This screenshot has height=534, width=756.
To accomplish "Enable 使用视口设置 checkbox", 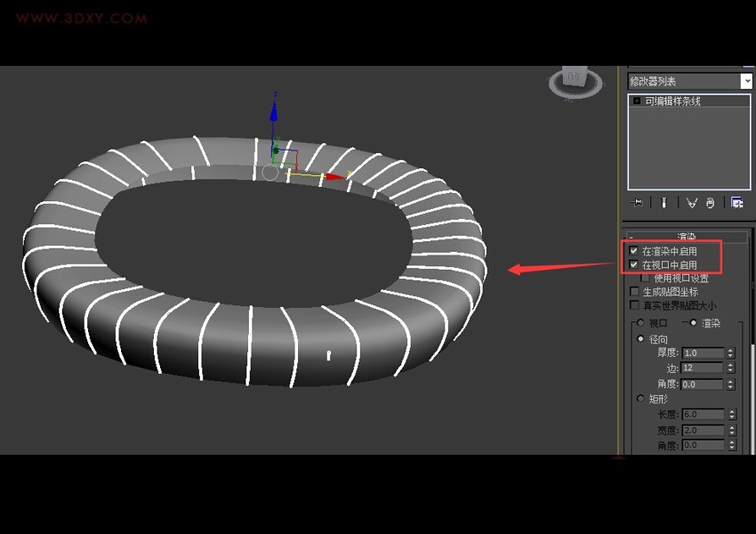I will coord(645,278).
